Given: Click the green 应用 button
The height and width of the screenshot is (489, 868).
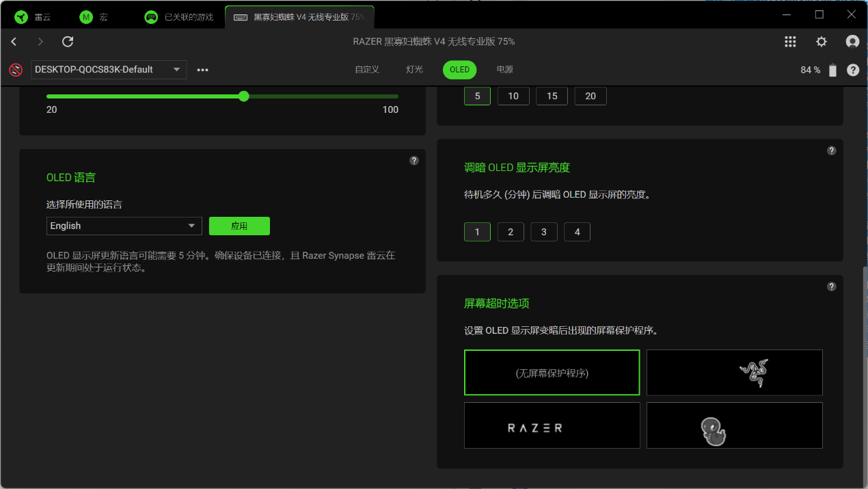Looking at the screenshot, I should pyautogui.click(x=239, y=226).
